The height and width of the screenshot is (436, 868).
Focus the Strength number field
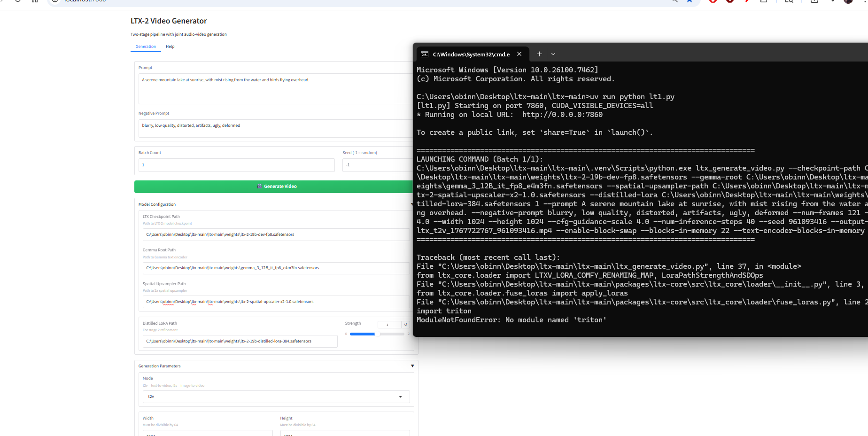389,325
